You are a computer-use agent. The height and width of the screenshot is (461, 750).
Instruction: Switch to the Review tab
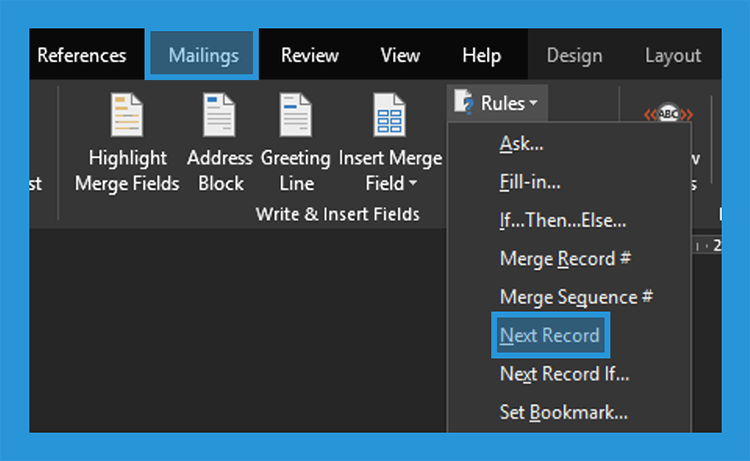(309, 55)
